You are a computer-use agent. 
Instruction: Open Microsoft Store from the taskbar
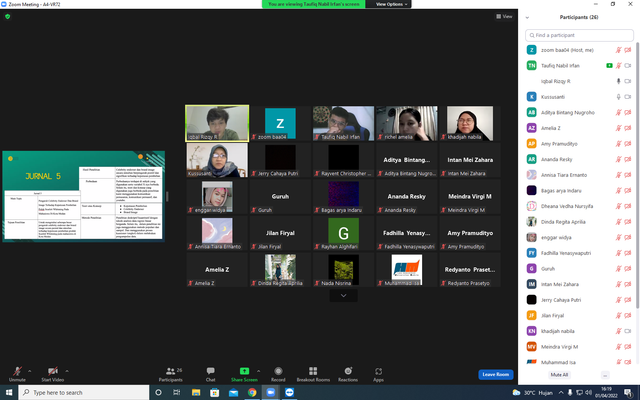coord(214,392)
